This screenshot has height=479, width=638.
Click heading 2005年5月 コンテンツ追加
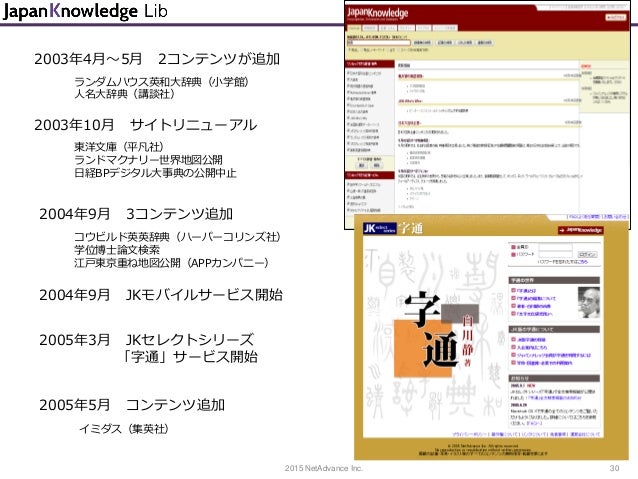coord(132,405)
